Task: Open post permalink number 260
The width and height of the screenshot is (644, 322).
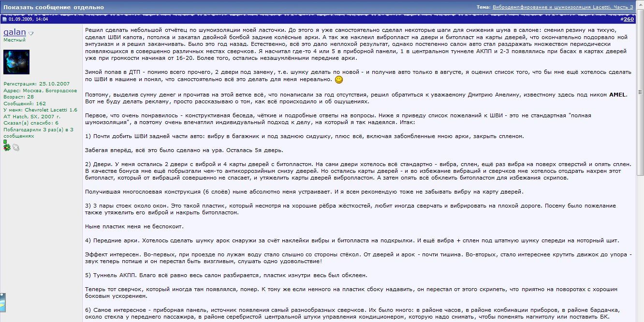Action: (628, 19)
